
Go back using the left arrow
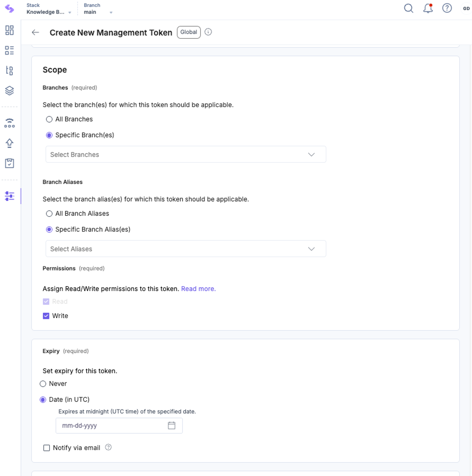[35, 32]
